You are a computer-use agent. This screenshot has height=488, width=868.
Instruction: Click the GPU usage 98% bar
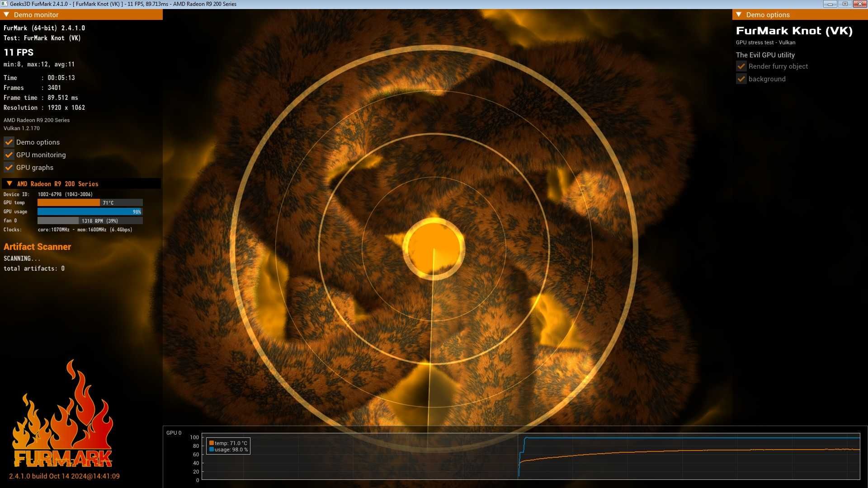[x=90, y=212]
